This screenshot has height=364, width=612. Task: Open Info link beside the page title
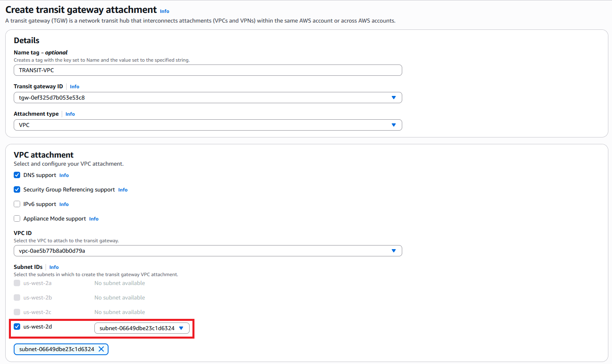click(165, 11)
